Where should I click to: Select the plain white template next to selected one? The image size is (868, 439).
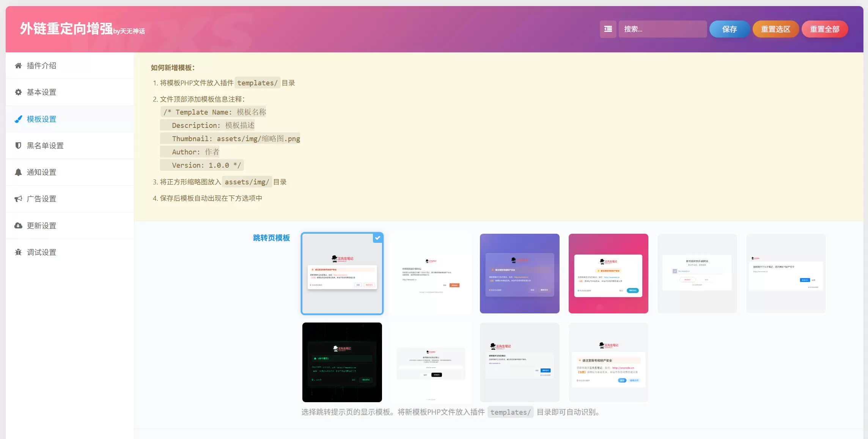(x=431, y=274)
